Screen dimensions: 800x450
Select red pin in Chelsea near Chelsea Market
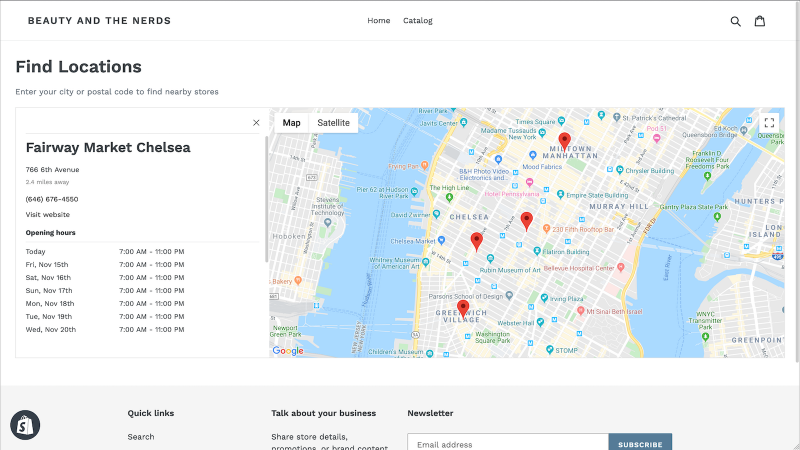(477, 241)
